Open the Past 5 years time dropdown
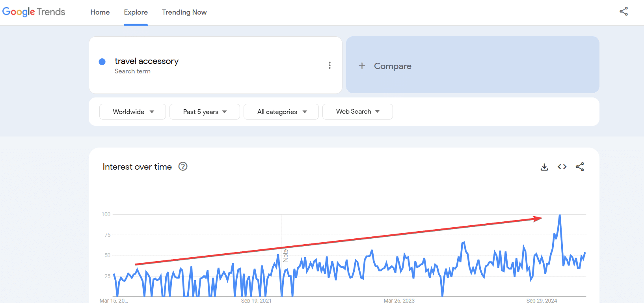The image size is (644, 303). (205, 112)
